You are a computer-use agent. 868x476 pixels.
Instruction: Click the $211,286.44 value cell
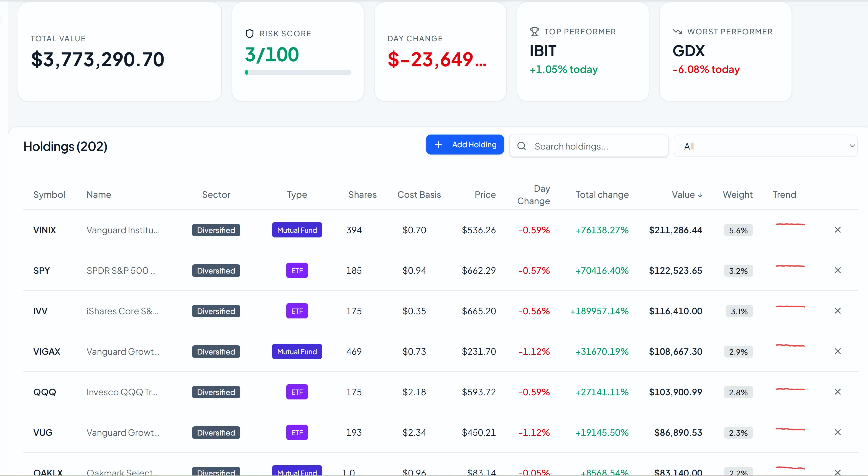[675, 230]
